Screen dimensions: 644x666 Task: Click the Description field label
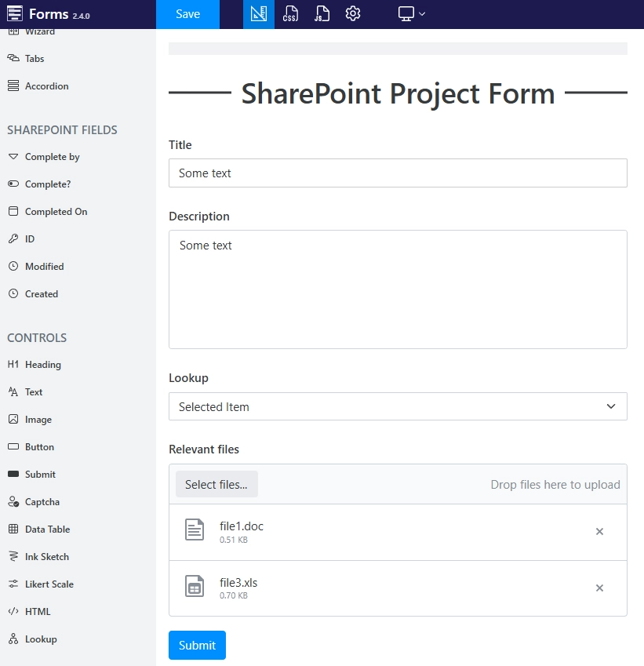pyautogui.click(x=198, y=217)
